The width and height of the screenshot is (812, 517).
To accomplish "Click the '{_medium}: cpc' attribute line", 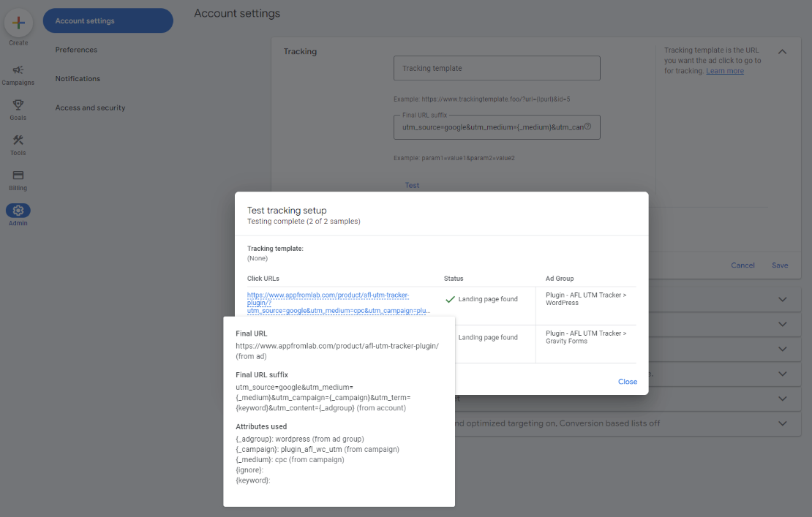I will 290,459.
